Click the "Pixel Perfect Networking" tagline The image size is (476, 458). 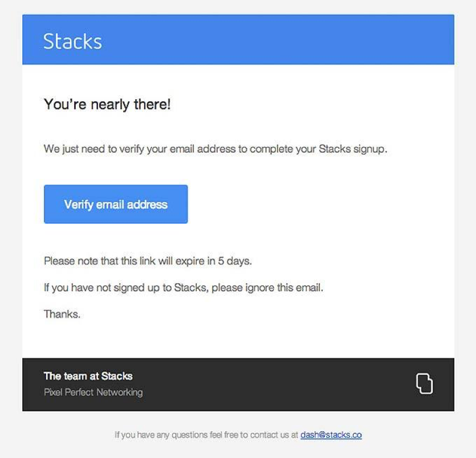93,392
